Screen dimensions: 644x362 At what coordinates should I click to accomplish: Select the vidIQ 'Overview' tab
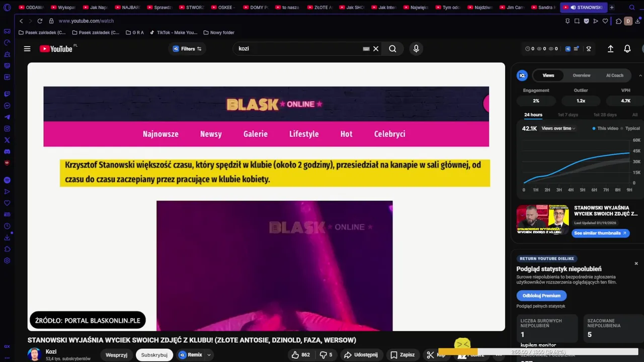pyautogui.click(x=582, y=75)
